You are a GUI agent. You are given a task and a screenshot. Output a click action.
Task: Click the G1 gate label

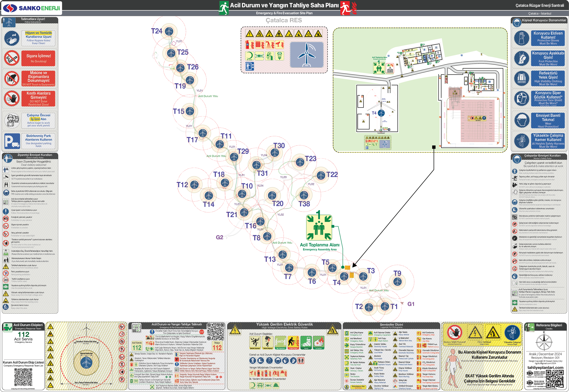pyautogui.click(x=411, y=304)
